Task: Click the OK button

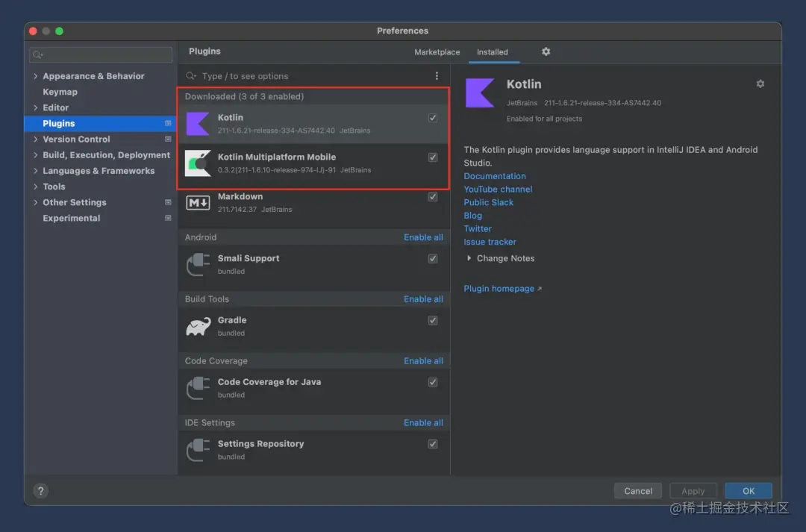Action: tap(749, 491)
